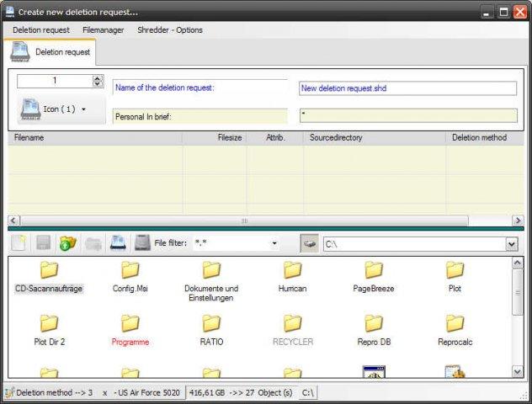The width and height of the screenshot is (532, 404).
Task: Select the CD-Sacannaufträge folder
Action: (49, 278)
